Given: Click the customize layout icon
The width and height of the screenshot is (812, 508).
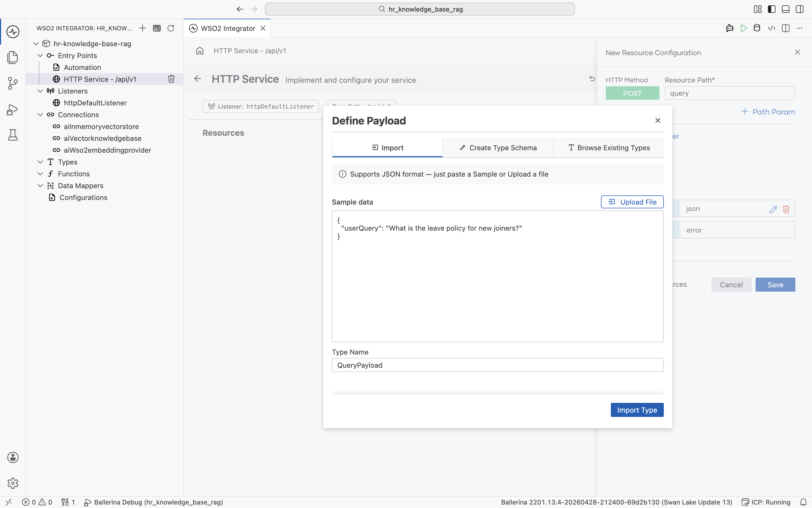Looking at the screenshot, I should point(758,9).
